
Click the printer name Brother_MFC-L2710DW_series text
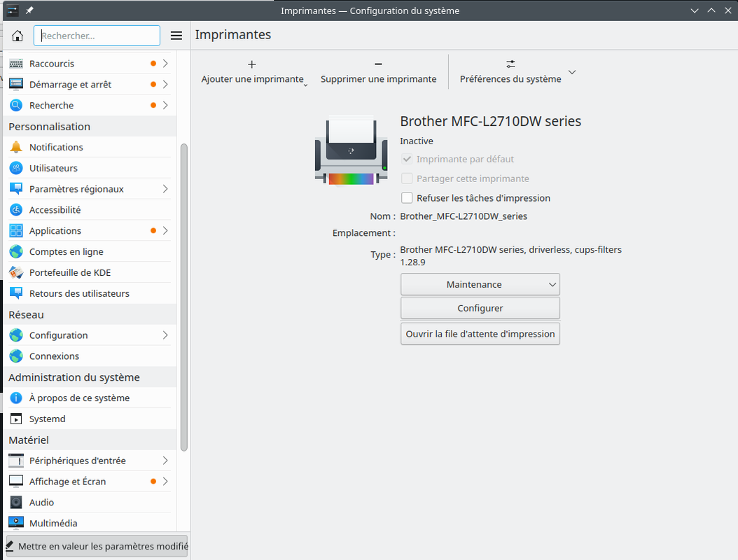(464, 216)
